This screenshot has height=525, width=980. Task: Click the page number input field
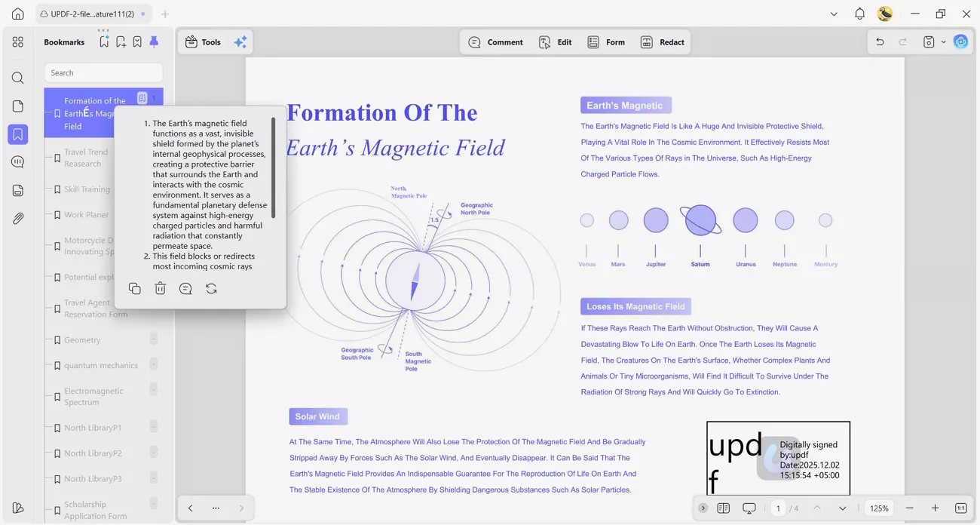coord(778,508)
